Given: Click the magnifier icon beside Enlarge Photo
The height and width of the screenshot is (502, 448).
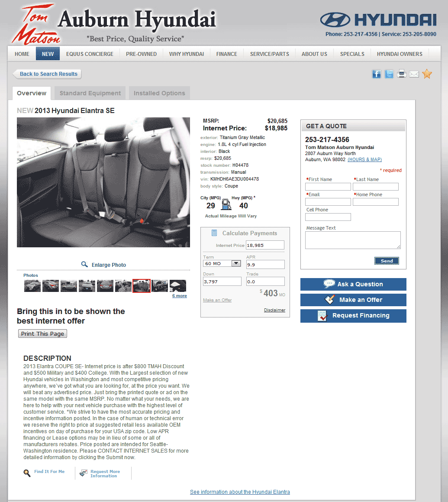Looking at the screenshot, I should (x=84, y=265).
